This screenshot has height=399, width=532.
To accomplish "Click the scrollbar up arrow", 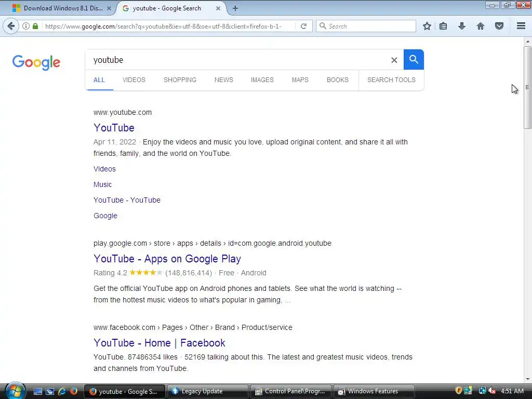I will 527,42.
